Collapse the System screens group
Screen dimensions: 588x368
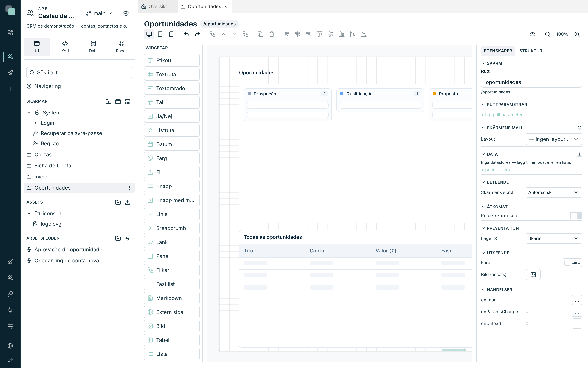pos(29,113)
